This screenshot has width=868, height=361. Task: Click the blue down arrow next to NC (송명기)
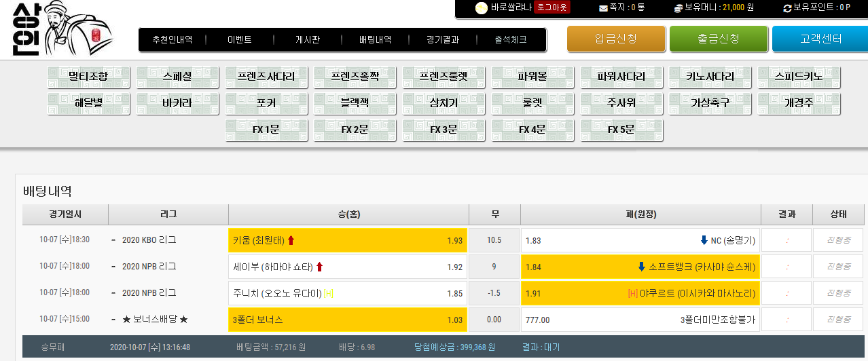pyautogui.click(x=704, y=240)
